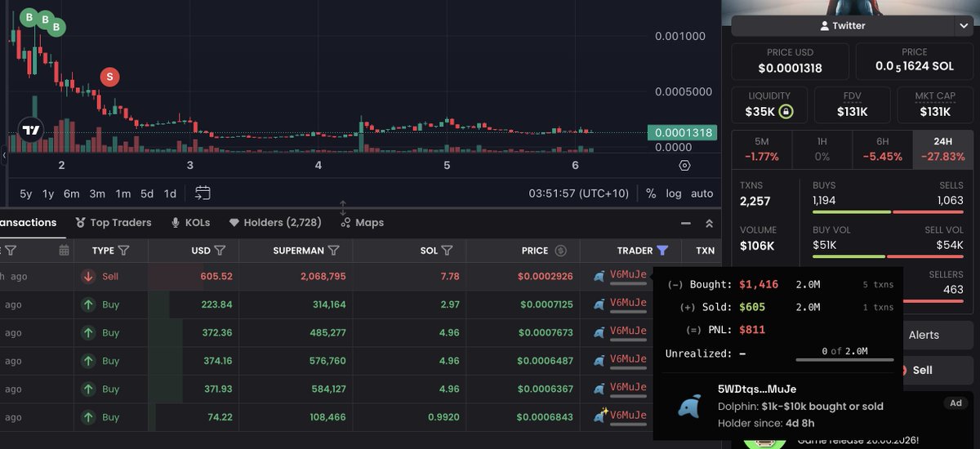Select the 1H price change period
Image resolution: width=980 pixels, height=449 pixels.
pos(822,149)
